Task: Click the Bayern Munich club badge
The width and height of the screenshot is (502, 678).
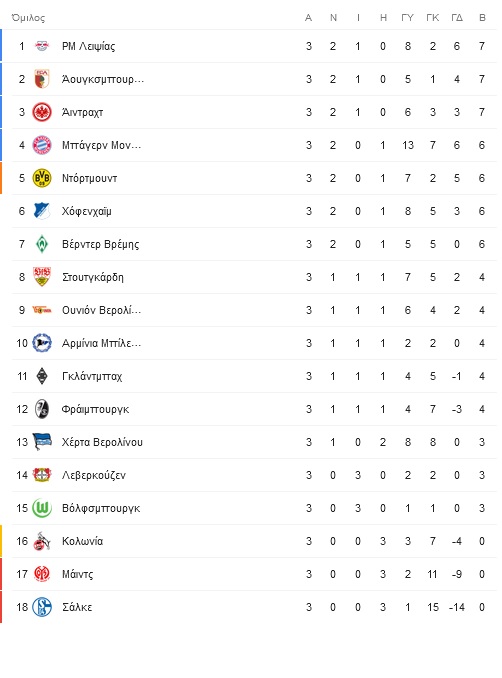Action: [42, 145]
